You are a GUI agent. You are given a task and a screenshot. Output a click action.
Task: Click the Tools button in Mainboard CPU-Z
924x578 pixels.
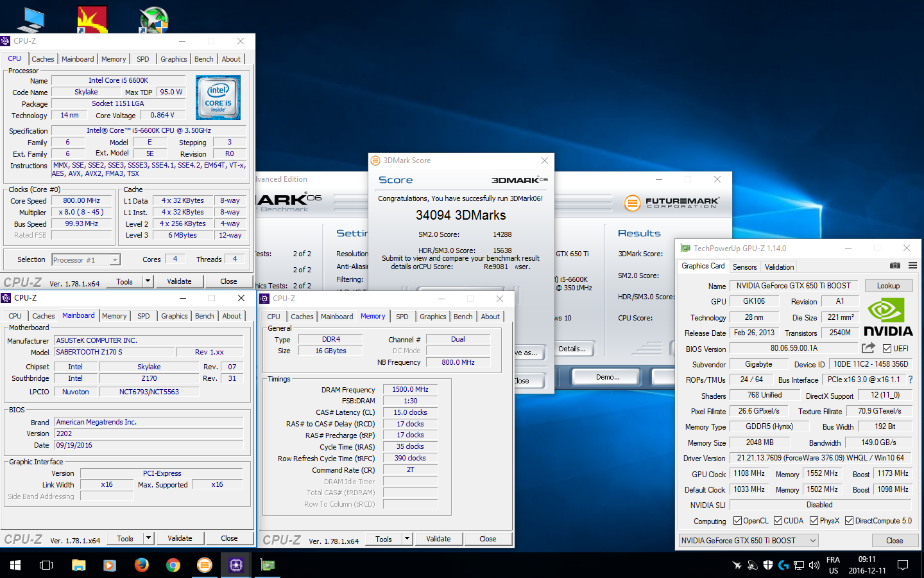125,538
